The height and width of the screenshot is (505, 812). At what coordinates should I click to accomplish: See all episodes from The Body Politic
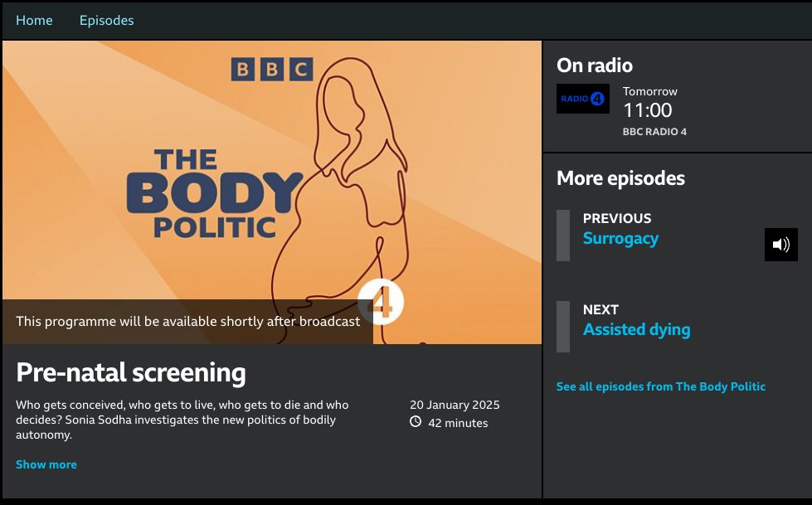[661, 386]
